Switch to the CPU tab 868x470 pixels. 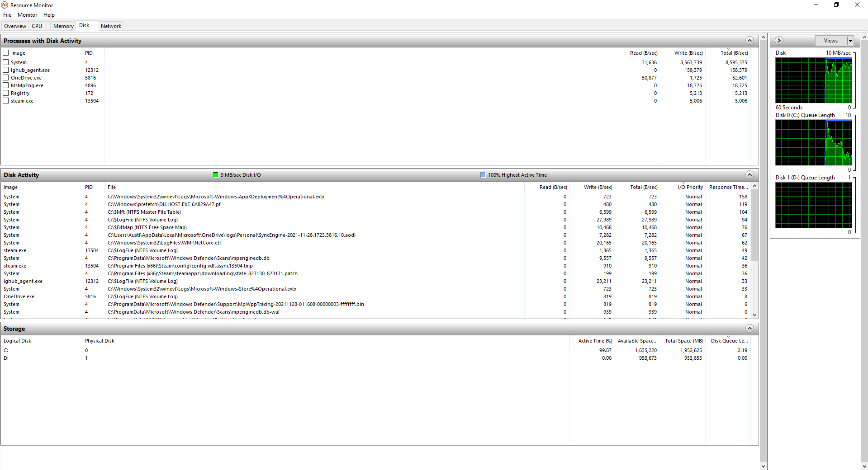point(37,26)
